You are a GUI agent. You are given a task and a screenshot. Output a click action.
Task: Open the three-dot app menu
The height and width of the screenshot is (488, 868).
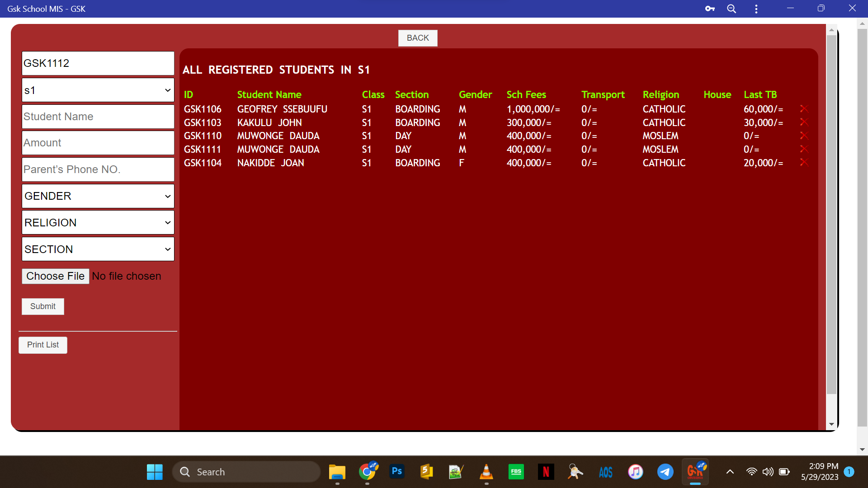[x=756, y=9]
